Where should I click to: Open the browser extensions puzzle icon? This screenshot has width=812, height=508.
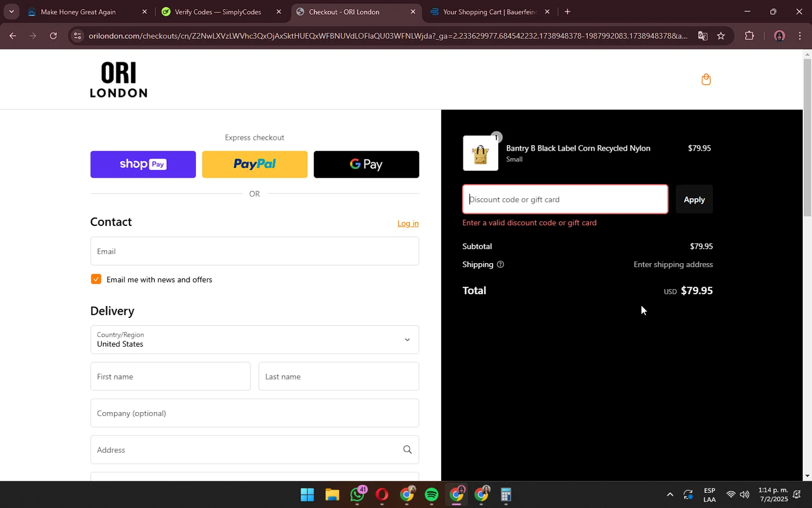[x=749, y=36]
